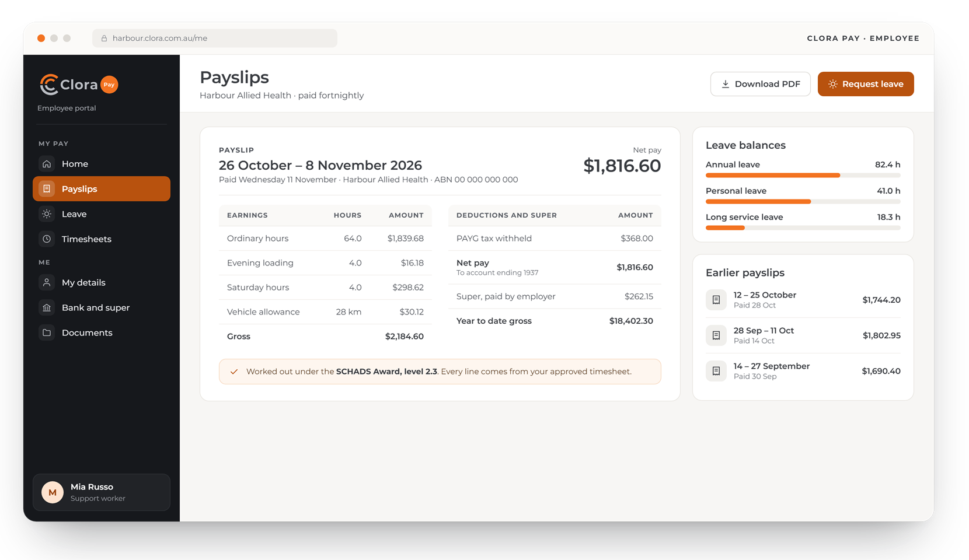
Task: Open My details in sidebar
Action: (102, 282)
